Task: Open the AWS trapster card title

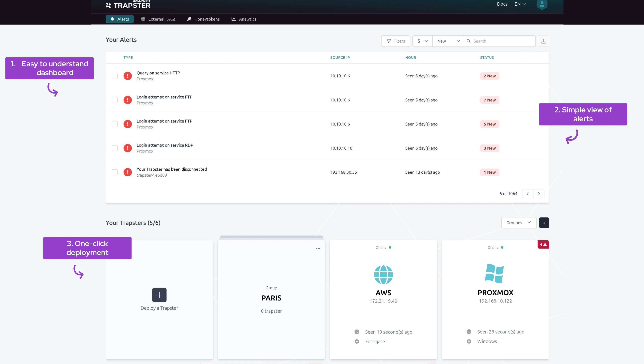Action: coord(383,293)
